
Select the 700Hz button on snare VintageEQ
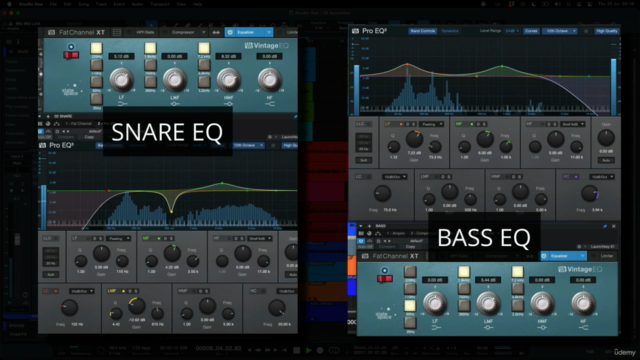(x=150, y=65)
